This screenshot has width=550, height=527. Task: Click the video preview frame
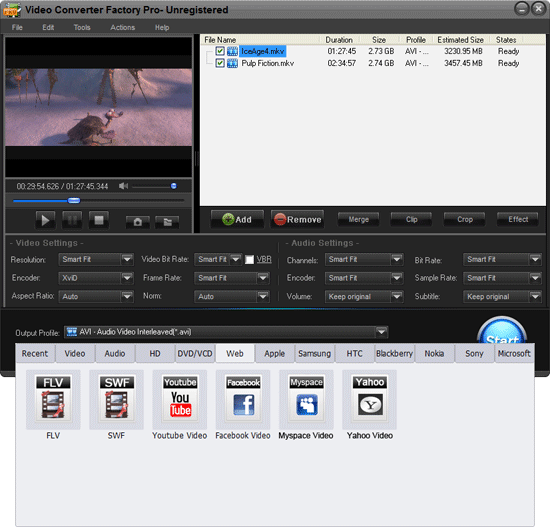click(x=99, y=107)
